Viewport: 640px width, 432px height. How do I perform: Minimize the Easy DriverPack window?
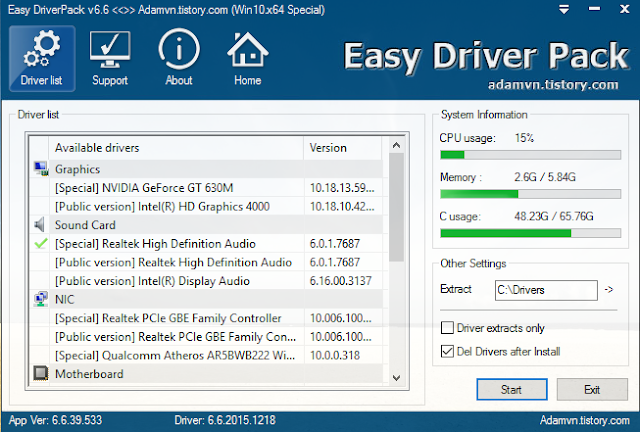coord(594,9)
